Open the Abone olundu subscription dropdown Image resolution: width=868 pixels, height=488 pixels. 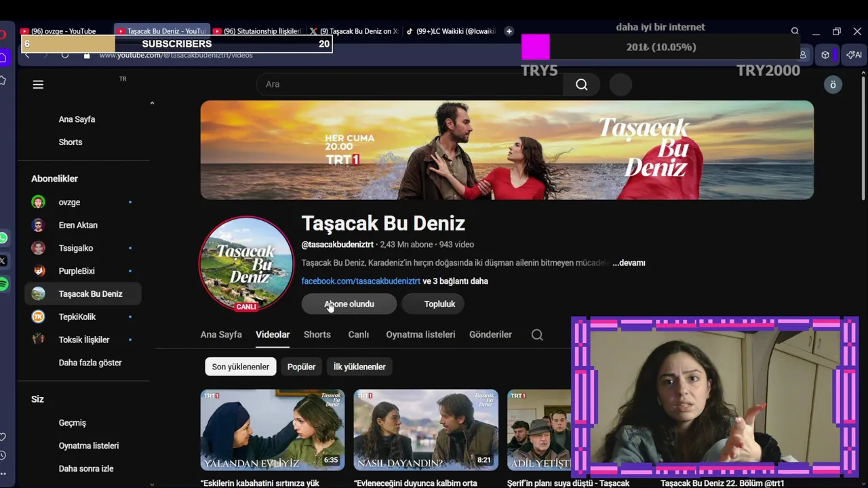click(x=349, y=304)
